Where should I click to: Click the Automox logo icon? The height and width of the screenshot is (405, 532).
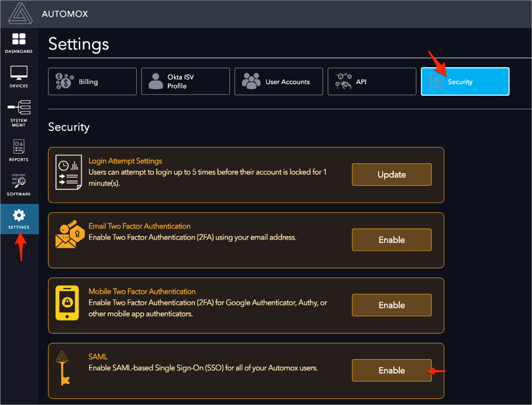click(19, 13)
